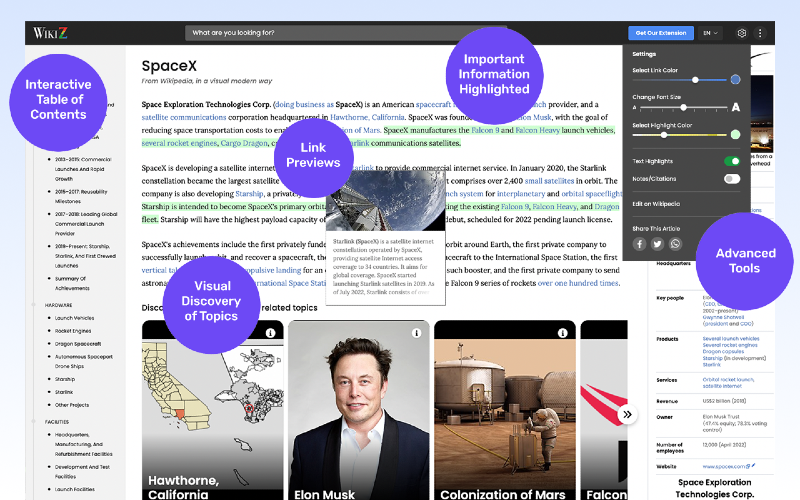Go to Rocket Engines in the table of contents

pyautogui.click(x=73, y=331)
